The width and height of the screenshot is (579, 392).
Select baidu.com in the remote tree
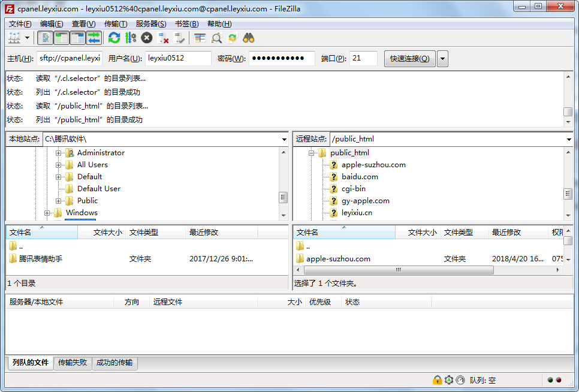[x=360, y=177]
